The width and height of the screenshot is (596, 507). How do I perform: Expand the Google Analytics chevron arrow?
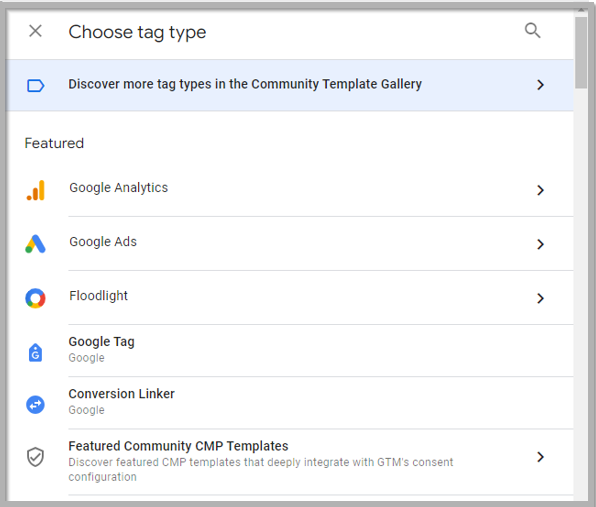click(540, 190)
